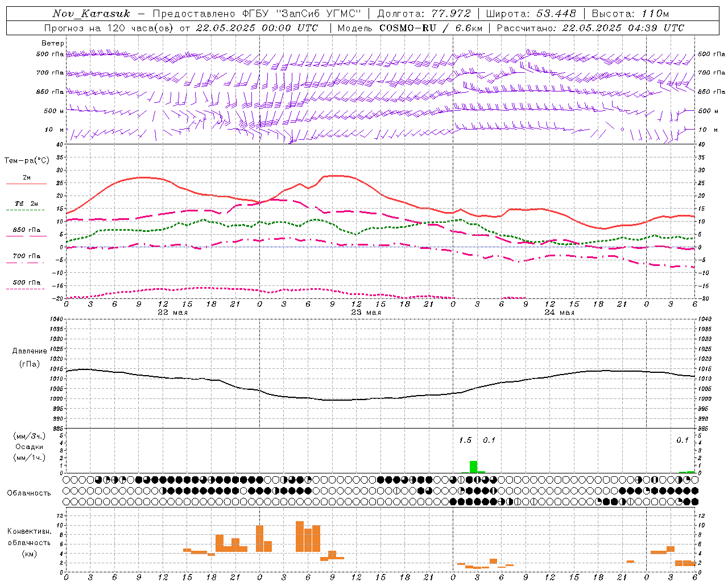The image size is (728, 582).
Task: Click the (гПа) unit under Давление
Action: (30, 364)
